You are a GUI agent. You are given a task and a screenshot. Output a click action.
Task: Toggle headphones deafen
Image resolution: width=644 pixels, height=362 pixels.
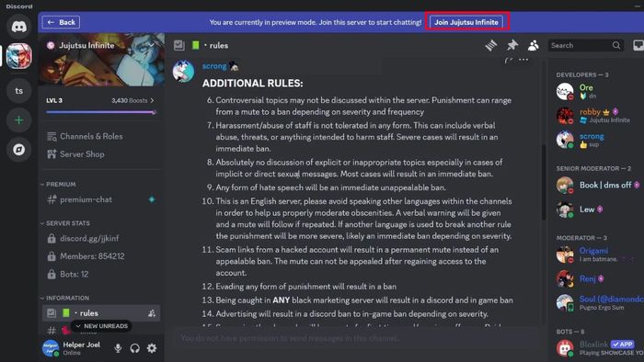pyautogui.click(x=134, y=348)
